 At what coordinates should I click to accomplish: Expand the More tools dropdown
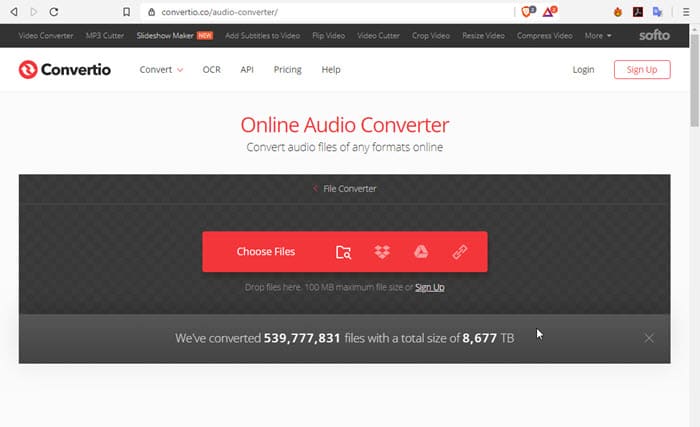click(x=598, y=36)
